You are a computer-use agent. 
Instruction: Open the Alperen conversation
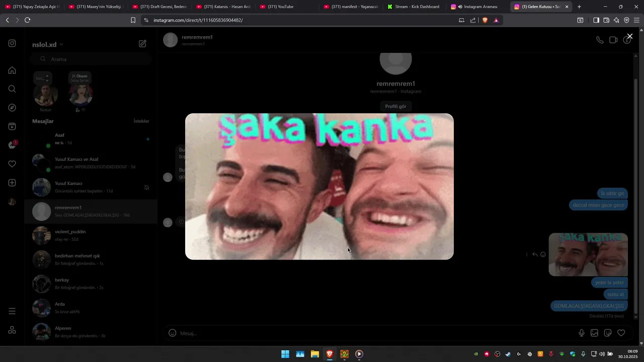91,332
